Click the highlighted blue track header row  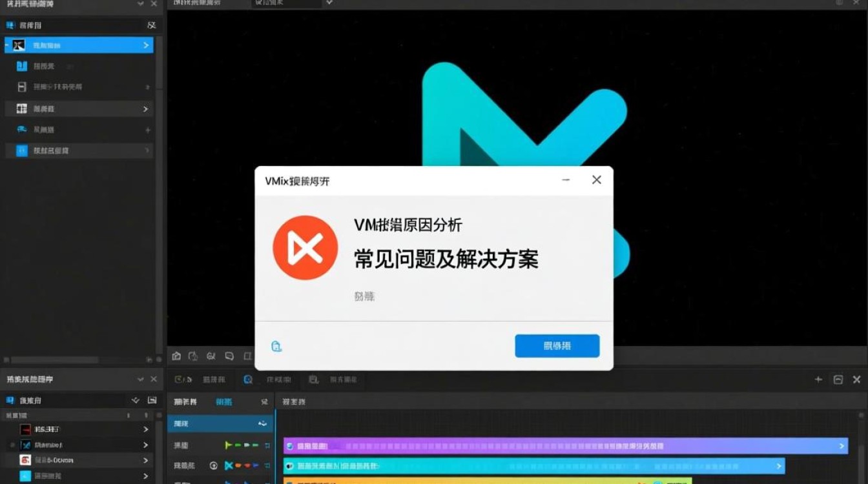pyautogui.click(x=220, y=423)
